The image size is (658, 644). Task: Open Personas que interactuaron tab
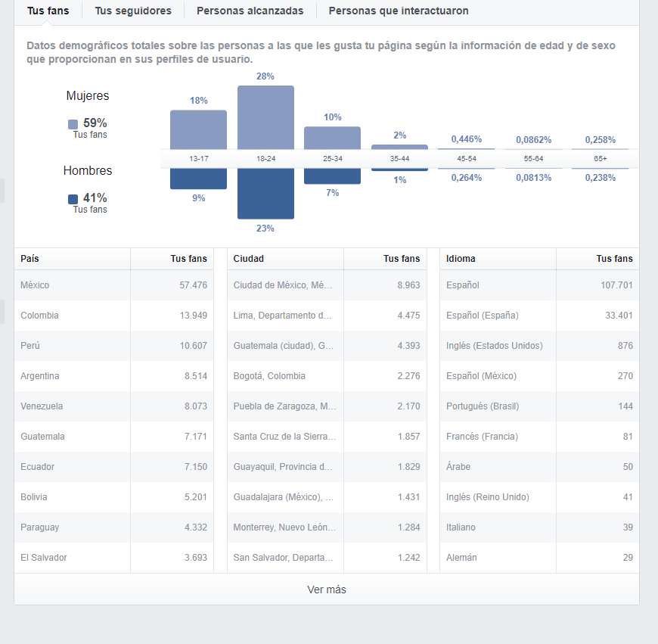[x=399, y=11]
